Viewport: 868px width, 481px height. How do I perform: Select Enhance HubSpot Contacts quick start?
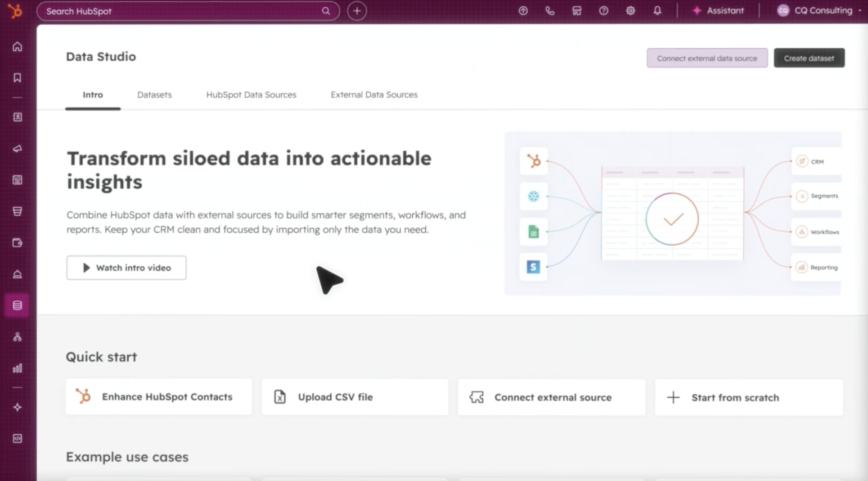158,397
